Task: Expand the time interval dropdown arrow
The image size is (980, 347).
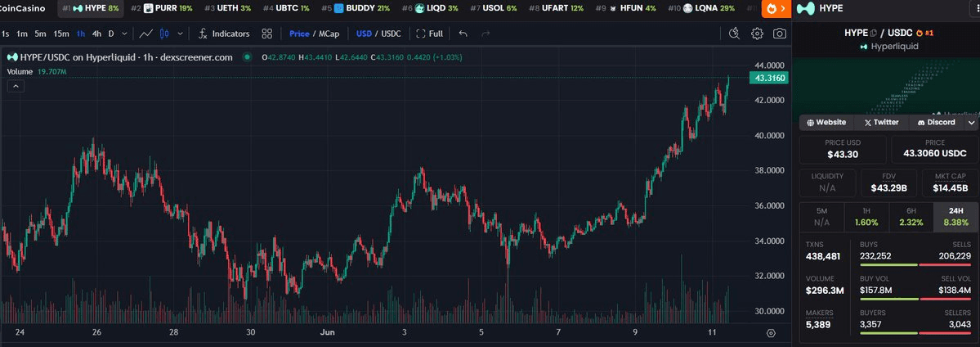Action: (x=125, y=34)
